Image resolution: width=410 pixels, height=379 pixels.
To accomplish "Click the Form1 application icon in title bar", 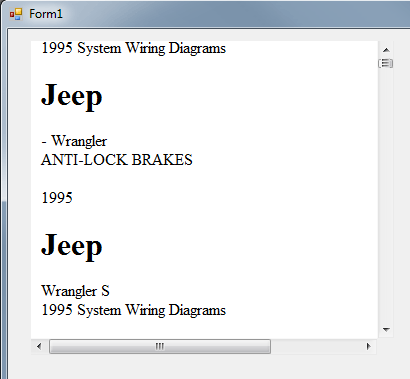I will [x=16, y=14].
